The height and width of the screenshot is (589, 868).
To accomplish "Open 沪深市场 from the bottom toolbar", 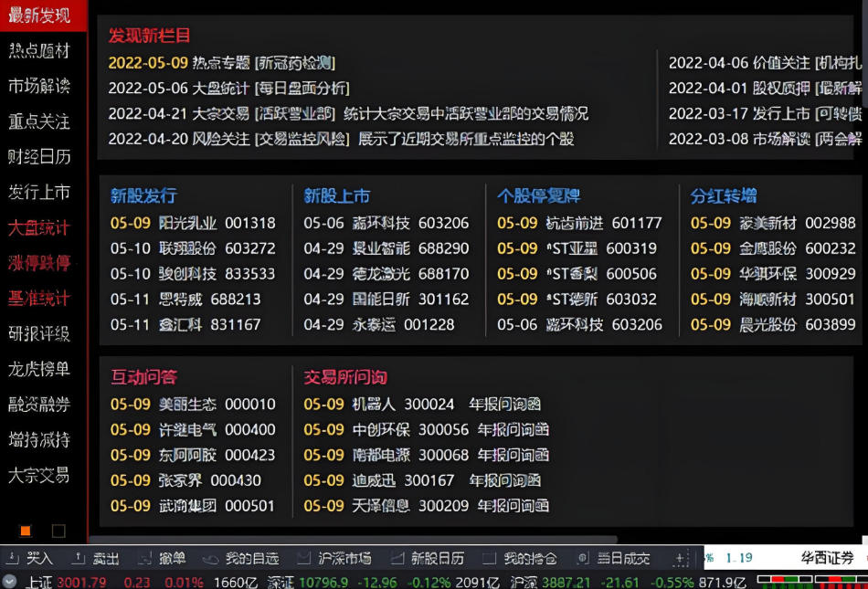I will (x=334, y=558).
